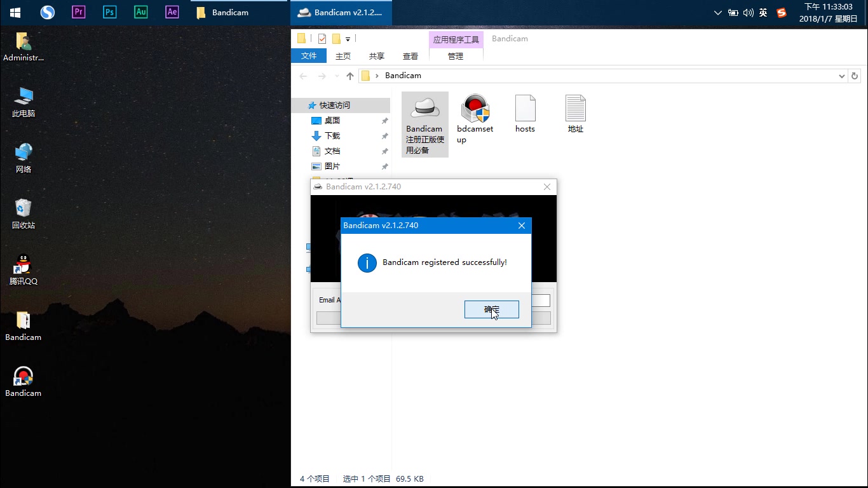
Task: Select the Bandicam folder desktop icon
Action: click(x=24, y=327)
